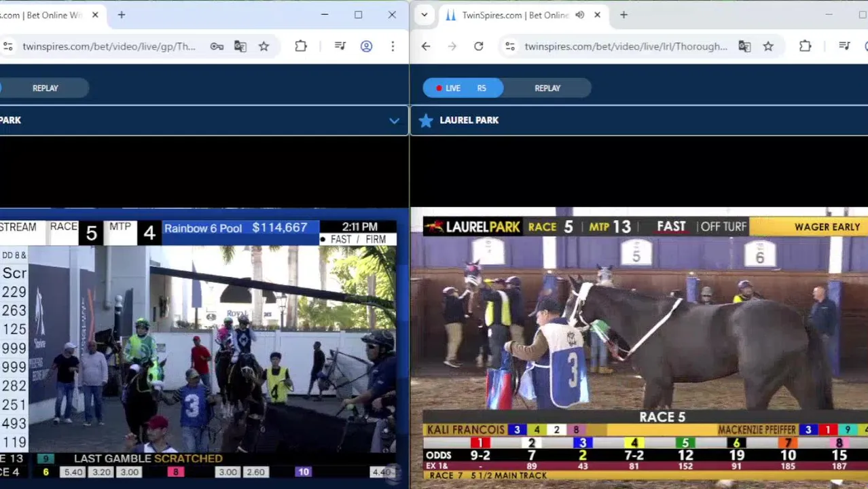This screenshot has width=868, height=489.
Task: Close the TwinSpires tab in right window
Action: tap(597, 15)
